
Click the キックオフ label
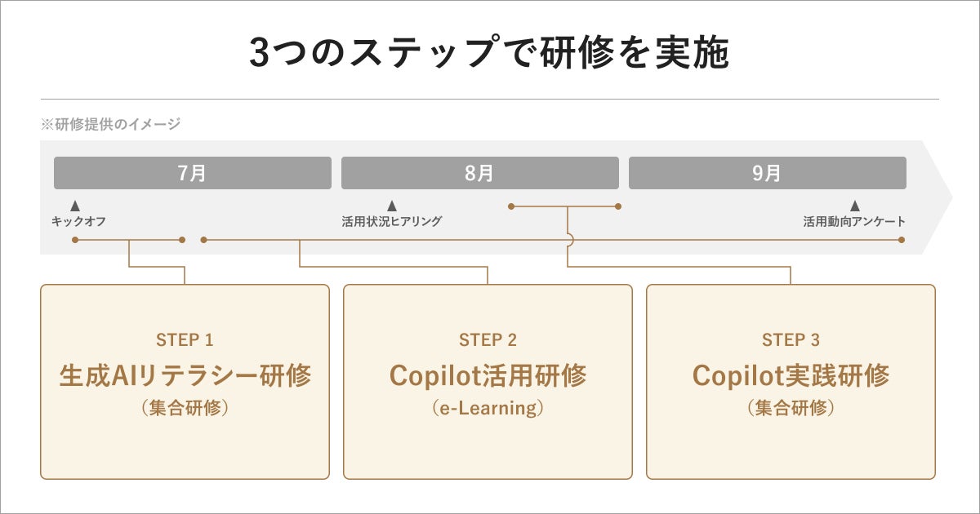click(x=78, y=221)
